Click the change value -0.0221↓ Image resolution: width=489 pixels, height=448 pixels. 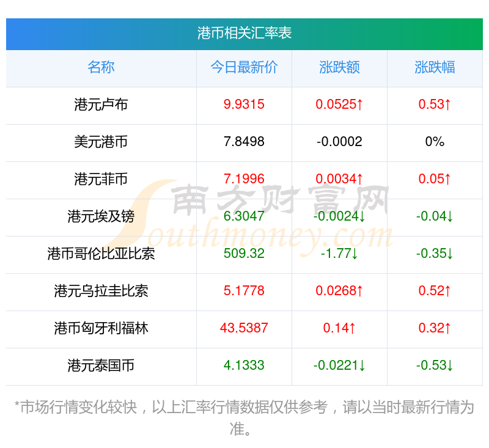pos(339,365)
